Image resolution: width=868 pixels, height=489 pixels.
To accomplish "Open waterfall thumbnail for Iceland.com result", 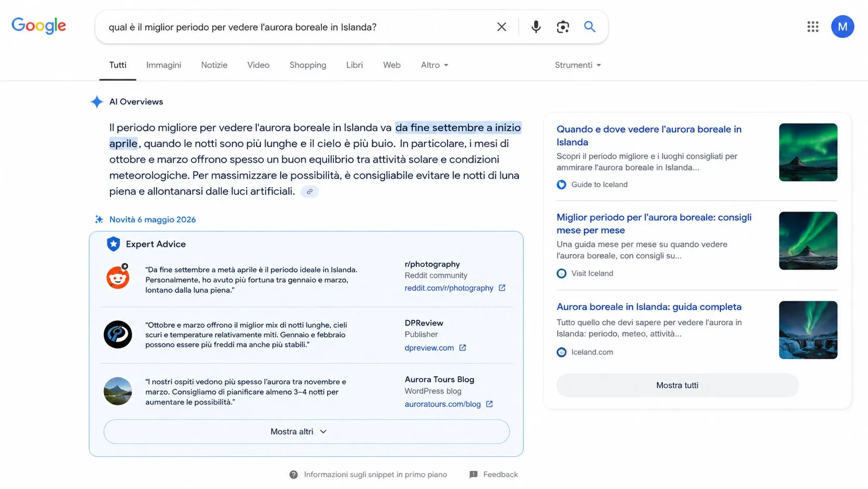I will click(808, 330).
